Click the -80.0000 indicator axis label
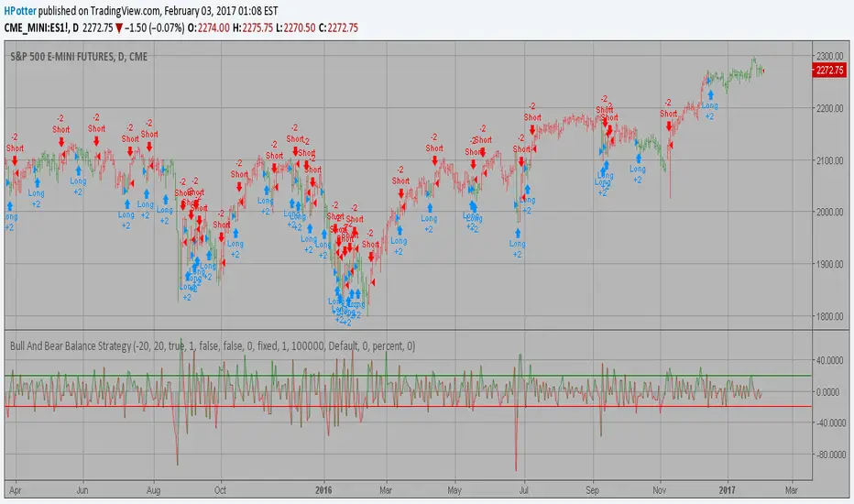854x504 pixels. click(x=829, y=455)
